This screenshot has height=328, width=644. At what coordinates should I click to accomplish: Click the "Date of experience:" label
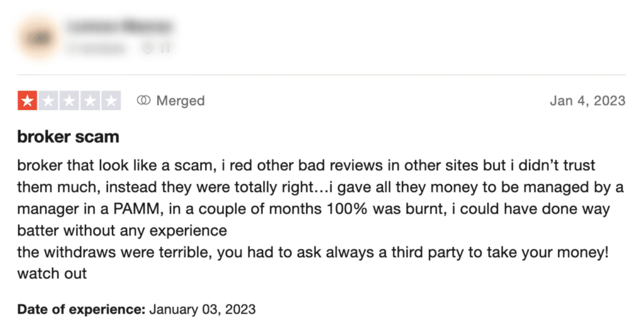point(81,309)
